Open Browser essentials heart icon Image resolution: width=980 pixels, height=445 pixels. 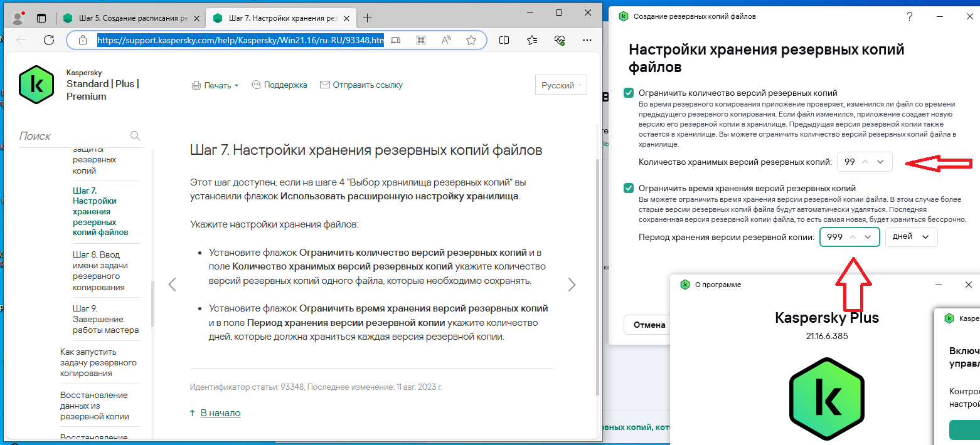pos(560,40)
